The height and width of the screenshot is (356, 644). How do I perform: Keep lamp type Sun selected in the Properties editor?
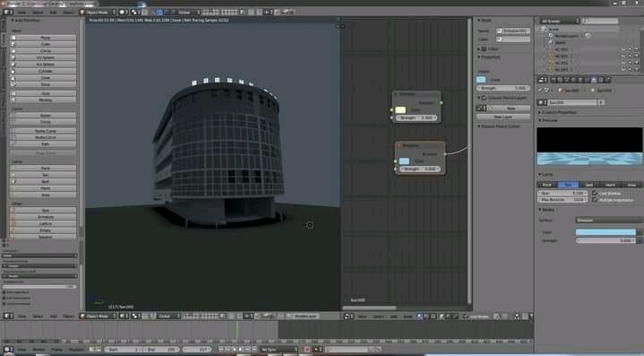(x=568, y=185)
